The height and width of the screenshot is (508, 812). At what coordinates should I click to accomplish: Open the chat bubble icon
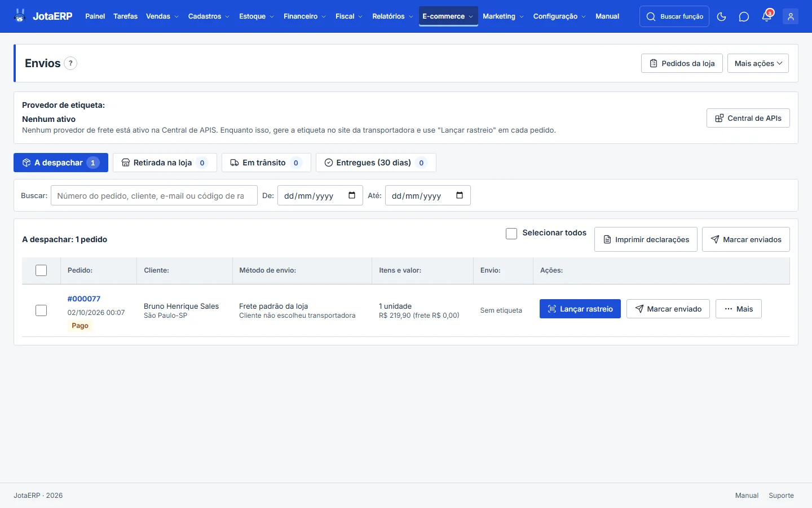[x=744, y=16]
